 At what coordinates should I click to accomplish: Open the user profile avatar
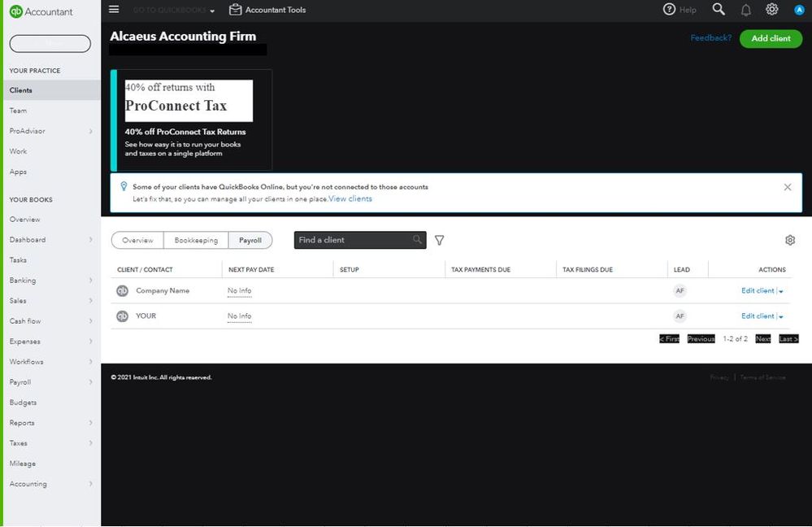tap(798, 10)
